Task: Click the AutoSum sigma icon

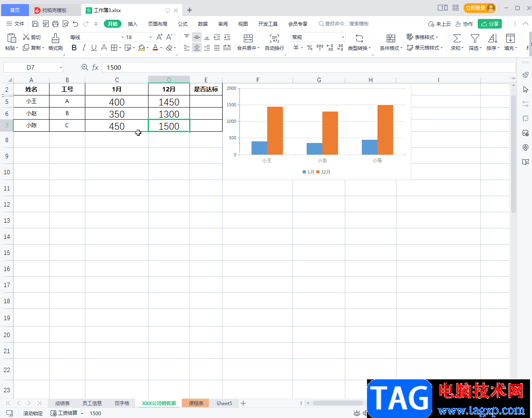Action: point(457,38)
